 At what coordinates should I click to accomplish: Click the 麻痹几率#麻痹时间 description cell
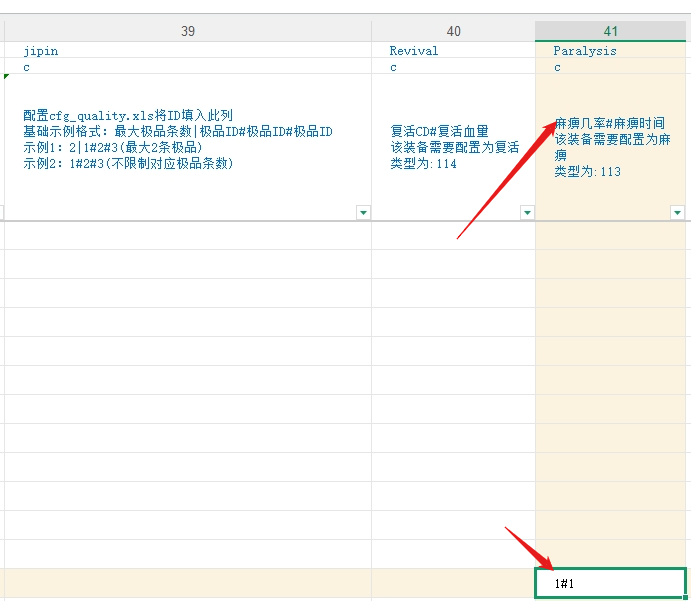pos(611,147)
